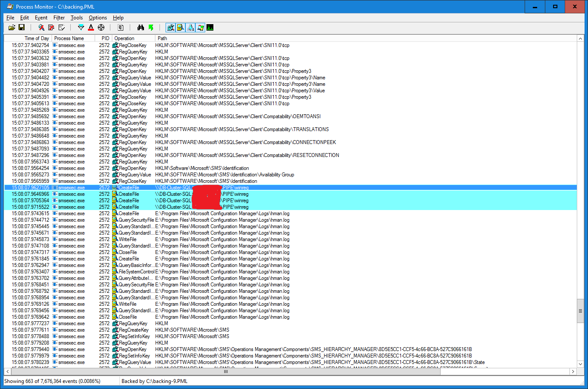588x389 pixels.
Task: Select the row with path ending TRANSLATIONS
Action: point(291,129)
